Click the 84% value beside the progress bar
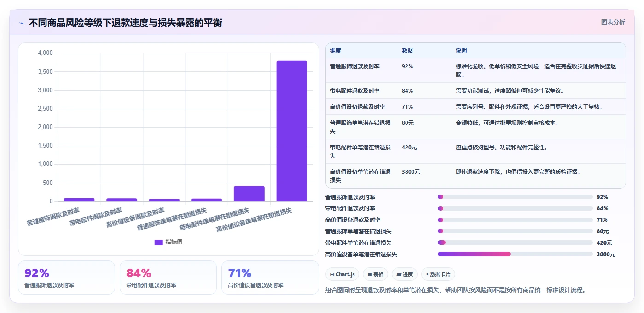The image size is (644, 313). [x=602, y=208]
